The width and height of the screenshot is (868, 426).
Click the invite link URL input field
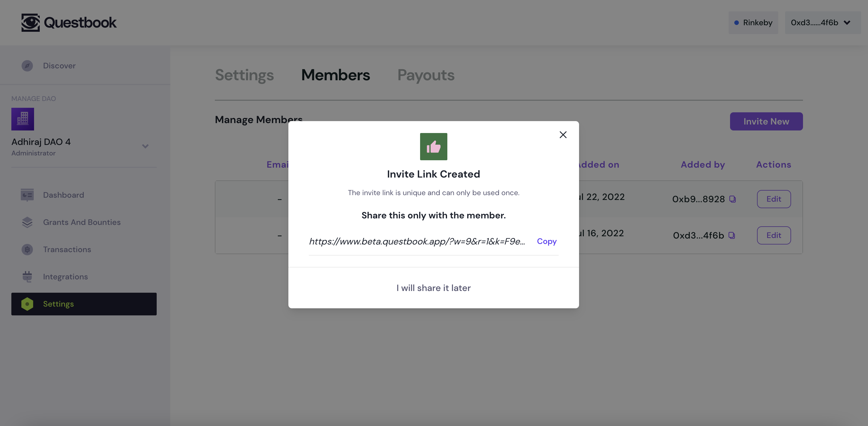coord(417,241)
